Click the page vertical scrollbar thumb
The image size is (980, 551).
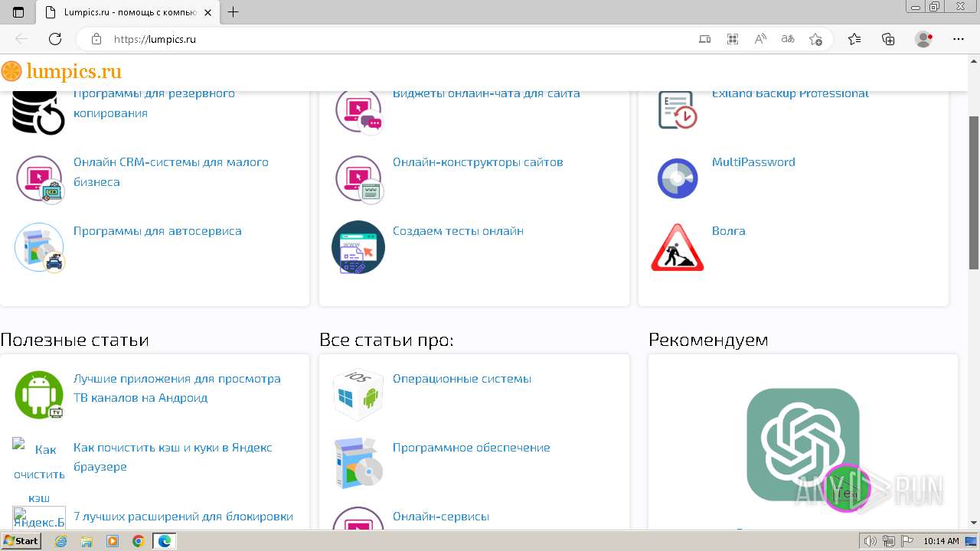973,191
